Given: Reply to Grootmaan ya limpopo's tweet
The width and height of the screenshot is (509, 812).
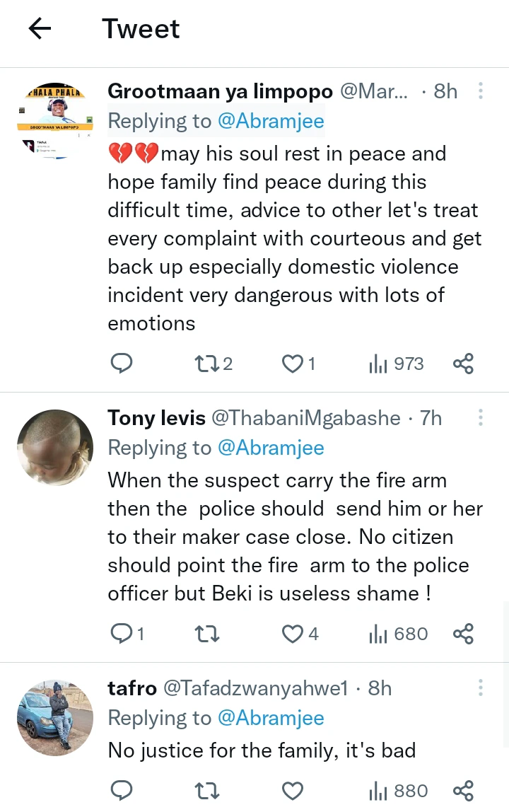Looking at the screenshot, I should 122,364.
